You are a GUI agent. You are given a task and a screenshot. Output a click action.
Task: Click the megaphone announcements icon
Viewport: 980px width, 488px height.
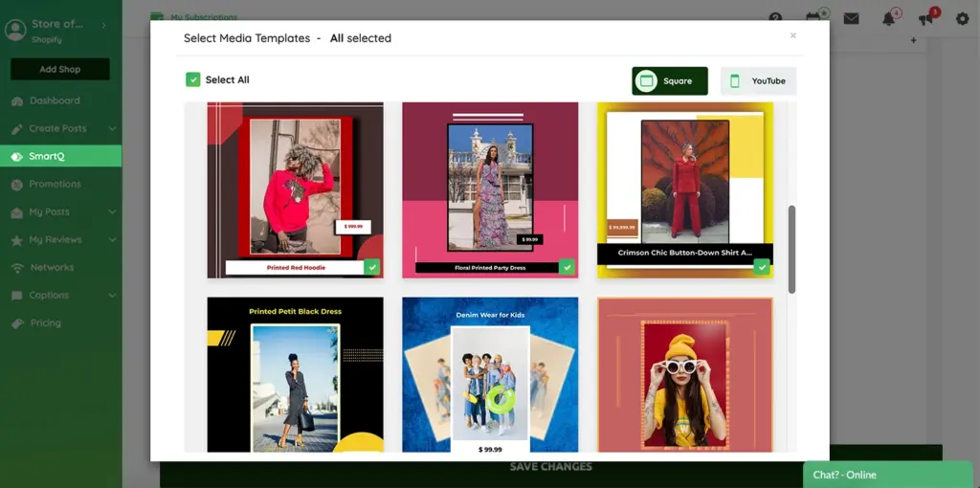pyautogui.click(x=925, y=18)
